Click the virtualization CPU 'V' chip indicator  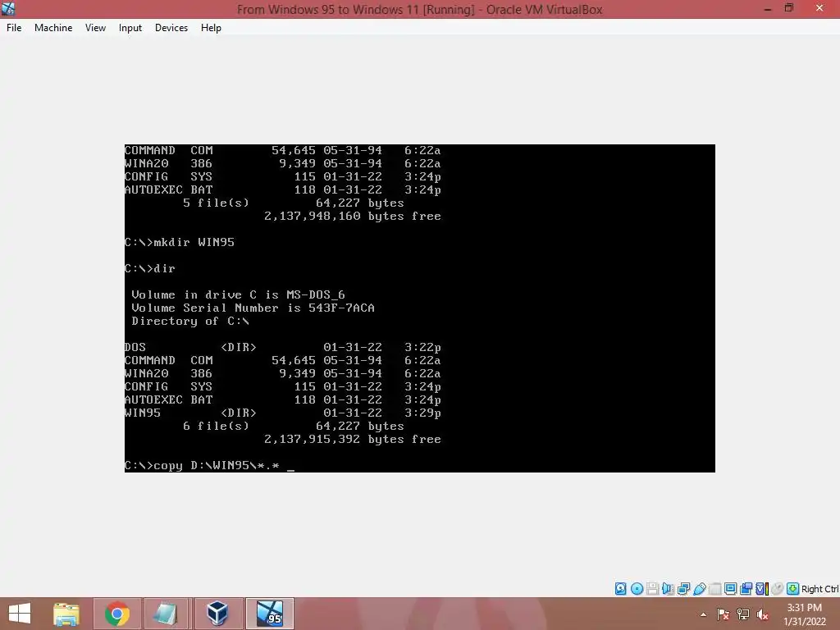pyautogui.click(x=762, y=589)
